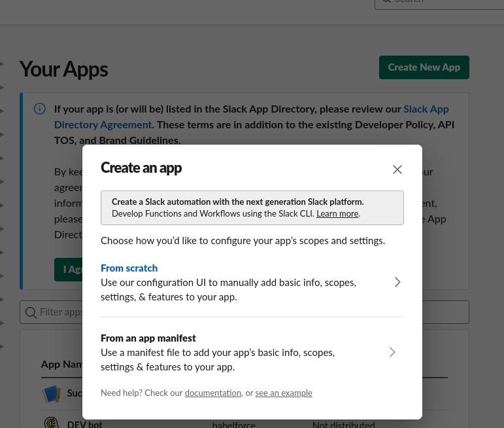Screen dimensions: 504x428
Task: Click the Your Apps page heading
Action: coord(64,69)
